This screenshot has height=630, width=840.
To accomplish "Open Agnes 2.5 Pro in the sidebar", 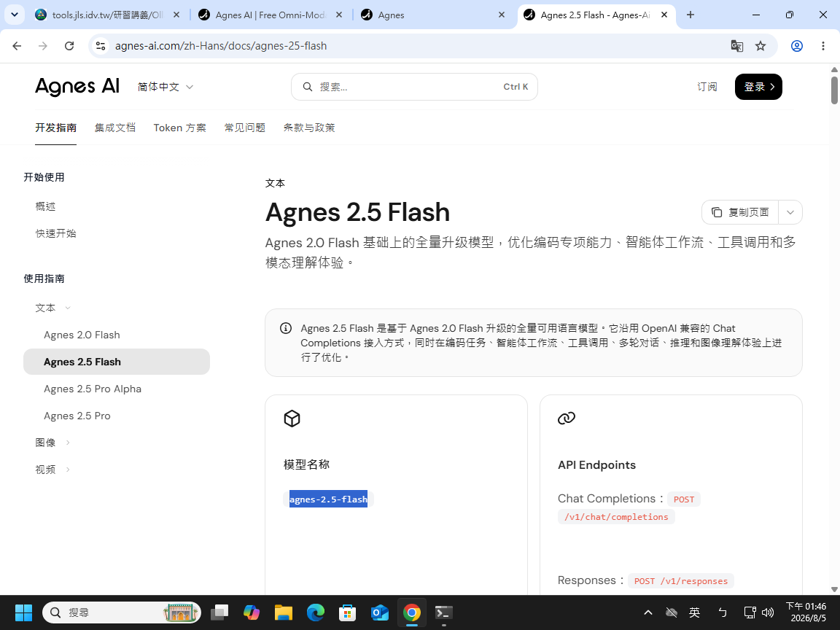I will [77, 416].
